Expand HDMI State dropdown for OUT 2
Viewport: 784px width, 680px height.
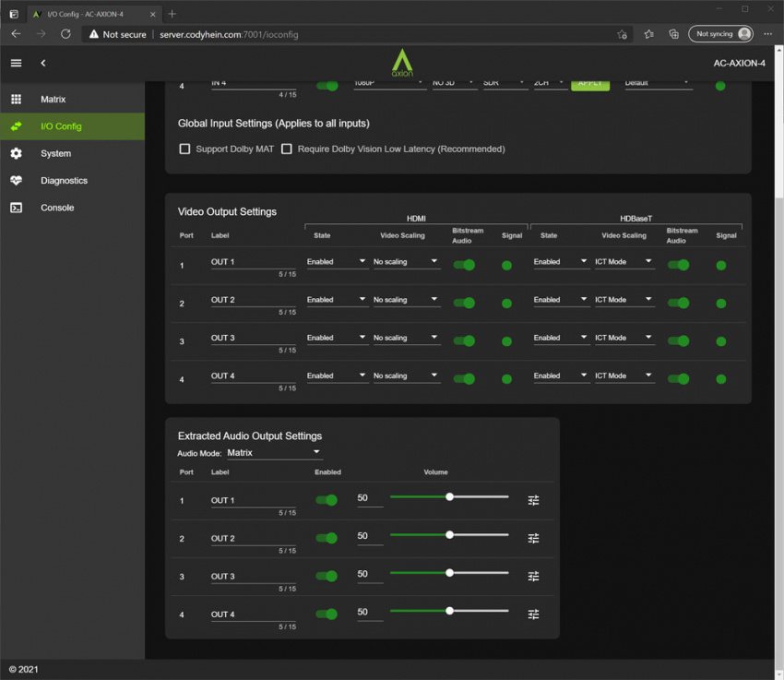[337, 300]
